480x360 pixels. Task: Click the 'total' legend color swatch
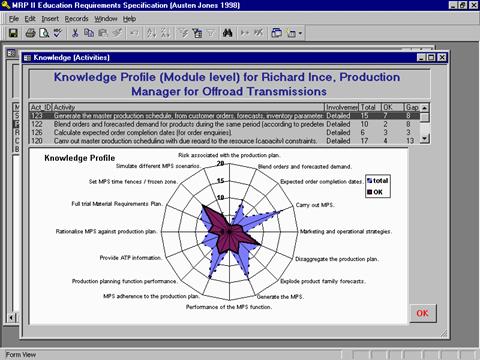click(x=369, y=181)
